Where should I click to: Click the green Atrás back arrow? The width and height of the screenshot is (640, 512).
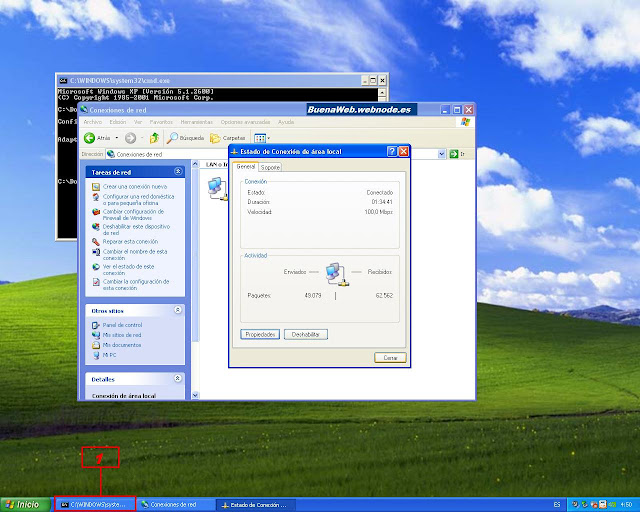pos(89,138)
